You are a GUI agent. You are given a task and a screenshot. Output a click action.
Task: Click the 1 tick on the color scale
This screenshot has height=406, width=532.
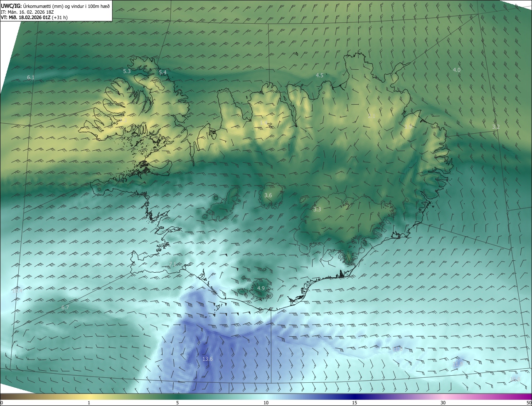(x=89, y=403)
